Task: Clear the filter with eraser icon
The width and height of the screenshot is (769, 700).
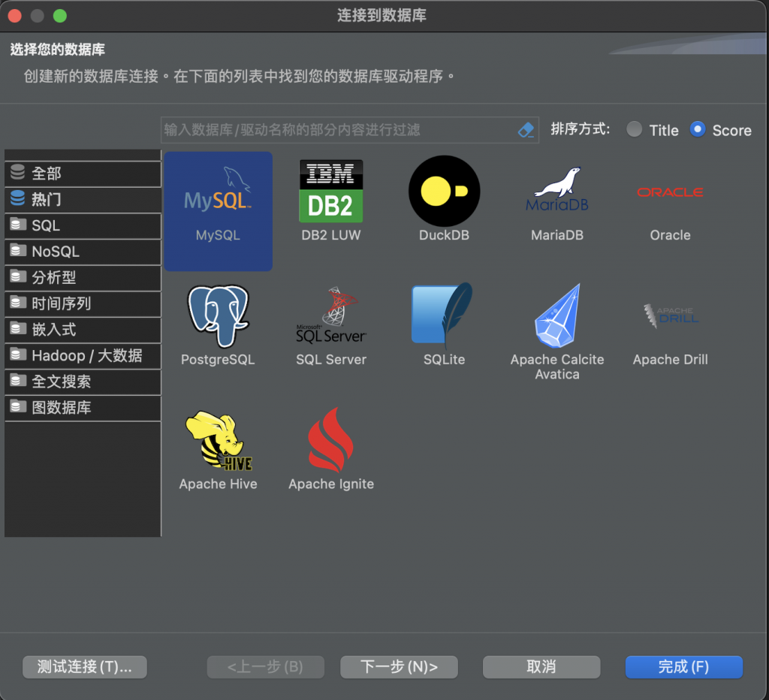Action: [526, 130]
